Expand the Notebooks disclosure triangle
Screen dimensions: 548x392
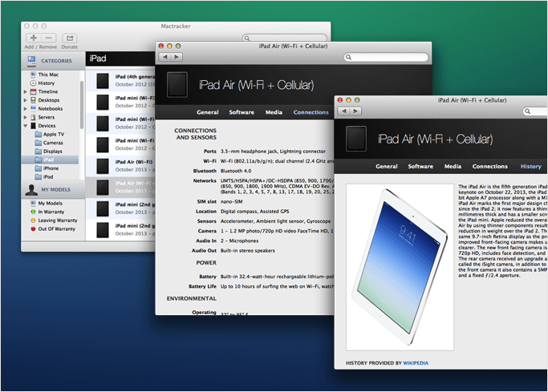pyautogui.click(x=25, y=108)
